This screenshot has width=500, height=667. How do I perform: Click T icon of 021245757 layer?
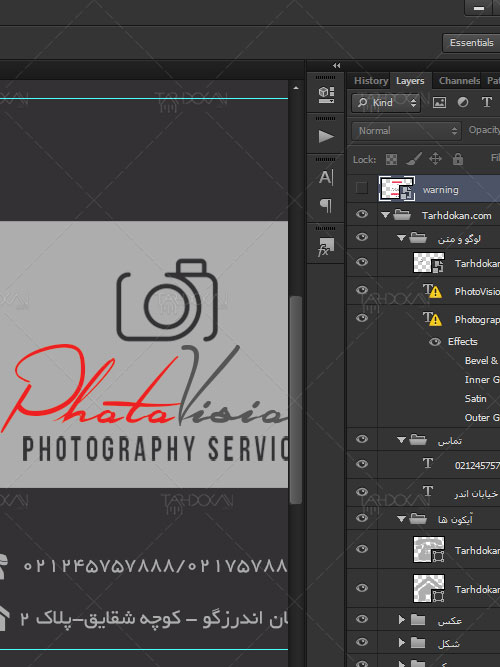coord(428,463)
